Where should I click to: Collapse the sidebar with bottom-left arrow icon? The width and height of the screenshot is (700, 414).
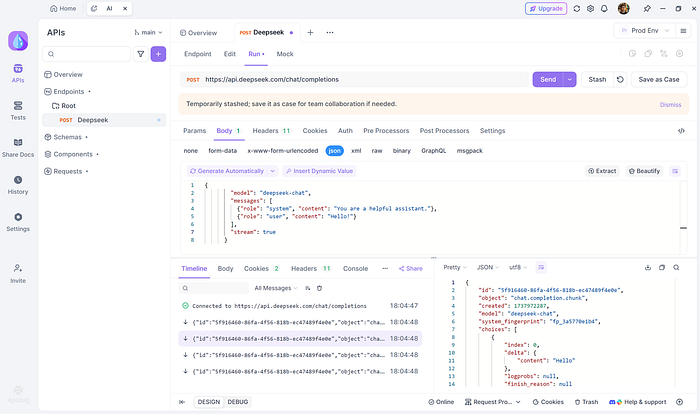pos(182,402)
